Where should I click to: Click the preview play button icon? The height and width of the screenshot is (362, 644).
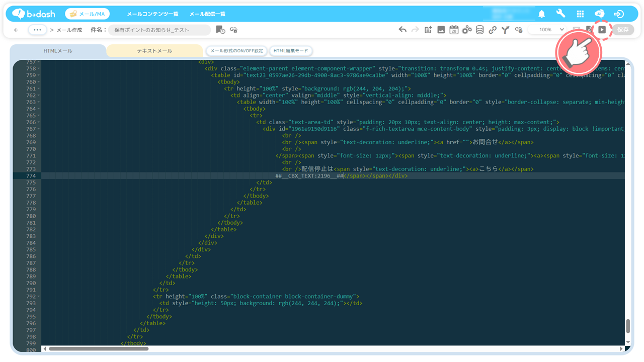pos(602,30)
